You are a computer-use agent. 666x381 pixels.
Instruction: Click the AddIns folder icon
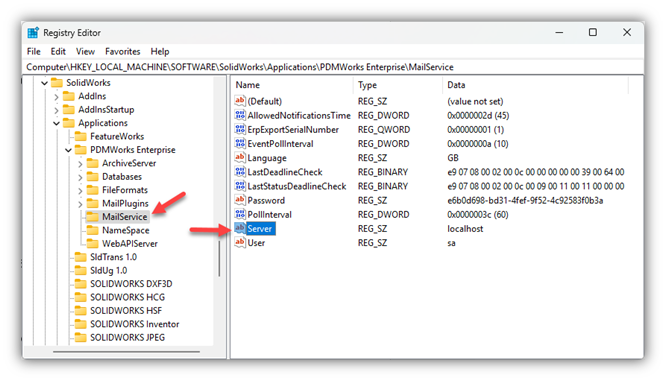click(x=69, y=96)
